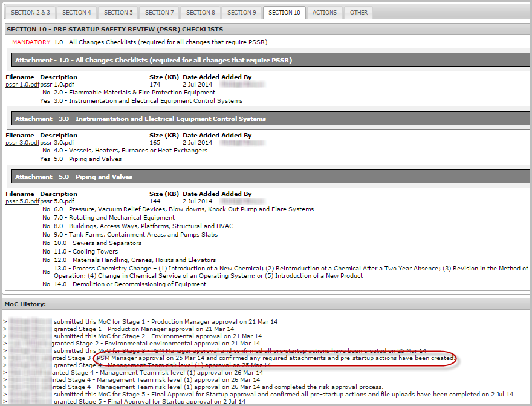Open the pssr 3.0.pdf file link
The width and height of the screenshot is (532, 406).
(22, 143)
